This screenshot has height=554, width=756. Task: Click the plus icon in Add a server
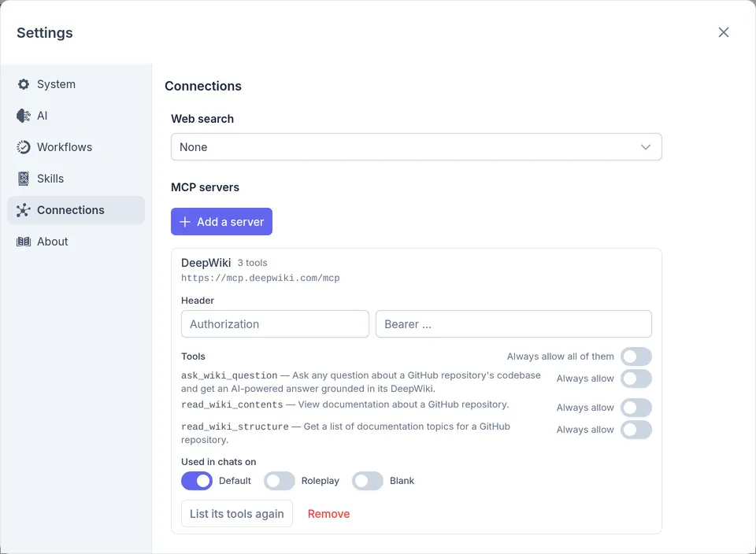click(184, 222)
